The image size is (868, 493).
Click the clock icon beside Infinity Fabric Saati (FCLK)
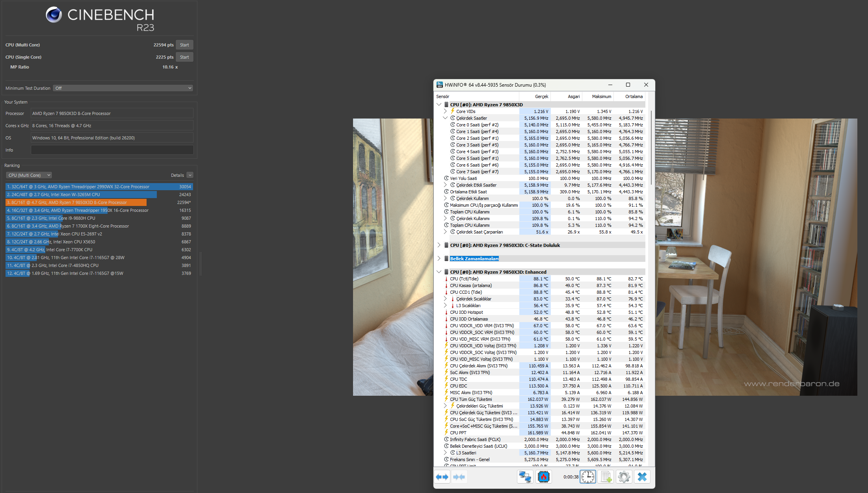pyautogui.click(x=446, y=439)
